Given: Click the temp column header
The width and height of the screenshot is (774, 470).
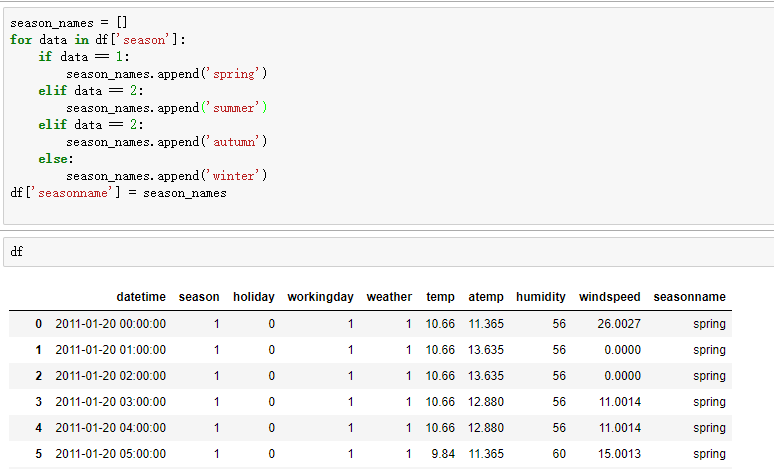Looking at the screenshot, I should [x=440, y=297].
